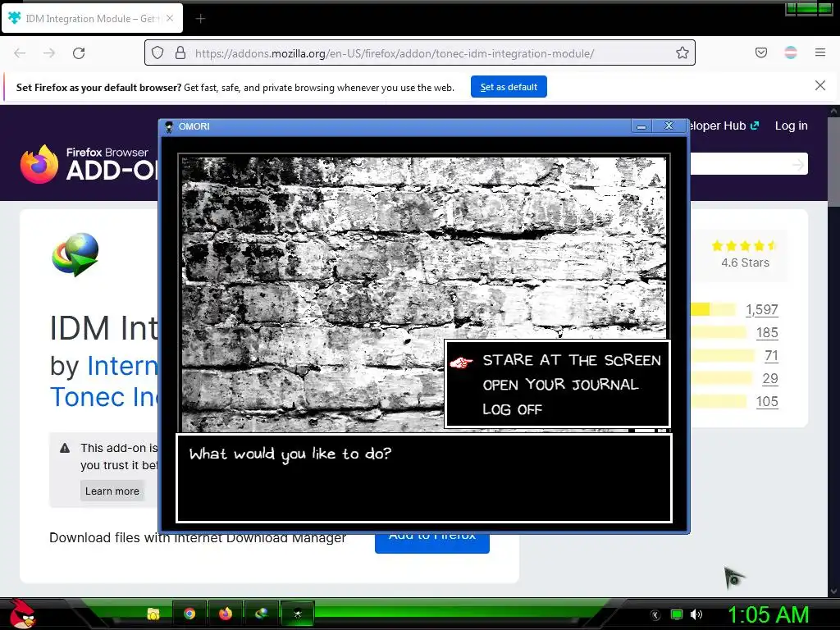Select the OMORI game taskbar button
This screenshot has width=840, height=630.
tap(297, 614)
